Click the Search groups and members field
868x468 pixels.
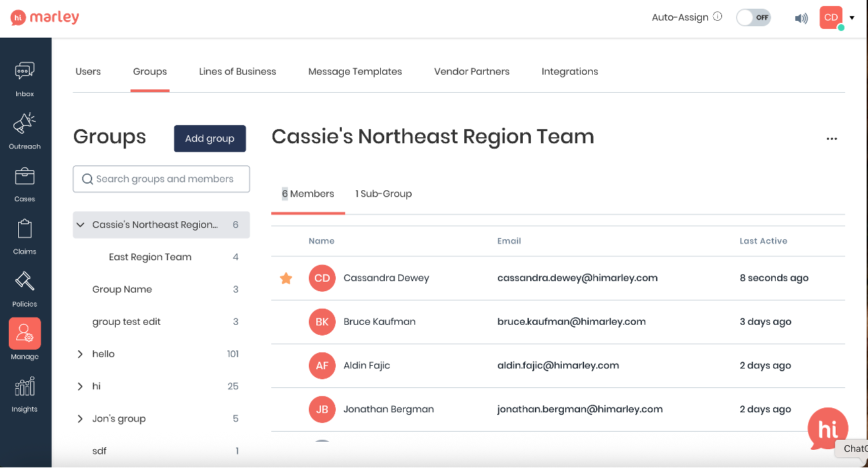(161, 179)
